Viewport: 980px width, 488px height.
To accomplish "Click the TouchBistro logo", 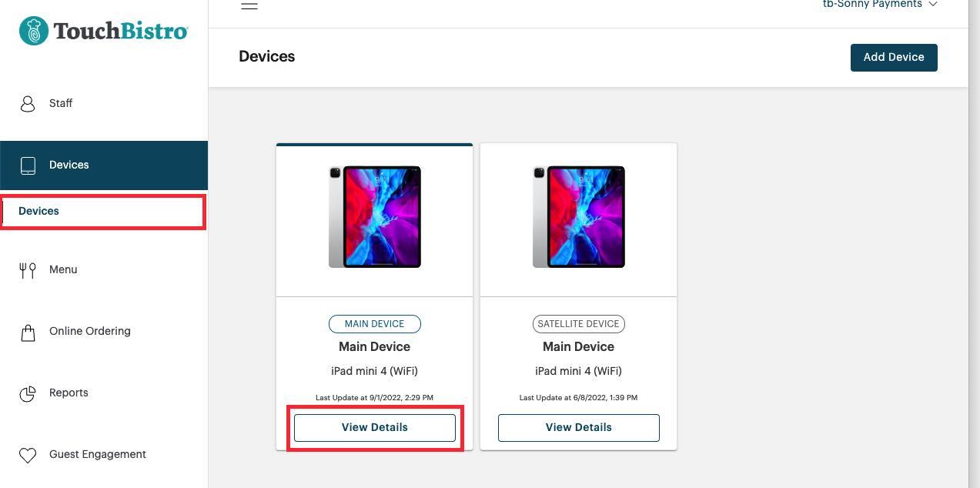I will (x=103, y=31).
